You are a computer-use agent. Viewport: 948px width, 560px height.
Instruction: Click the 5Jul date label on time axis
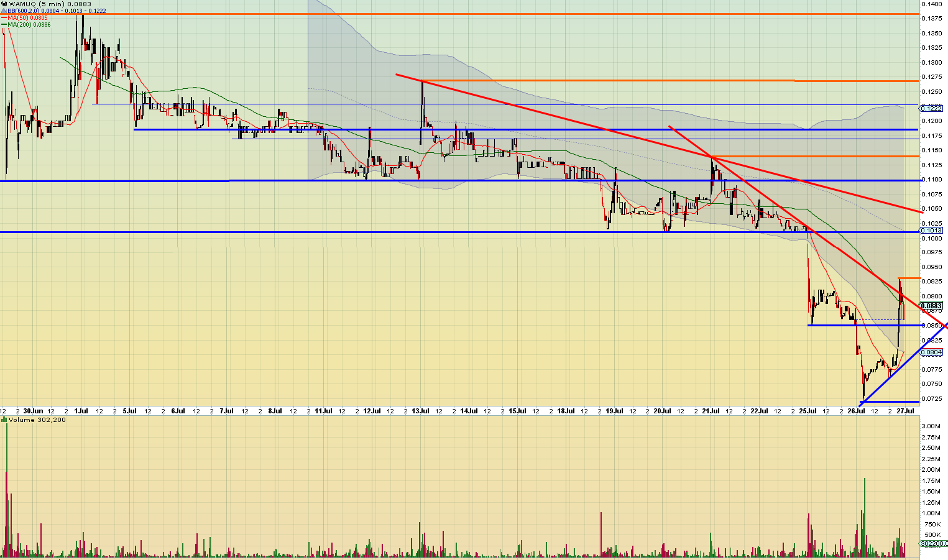point(130,411)
